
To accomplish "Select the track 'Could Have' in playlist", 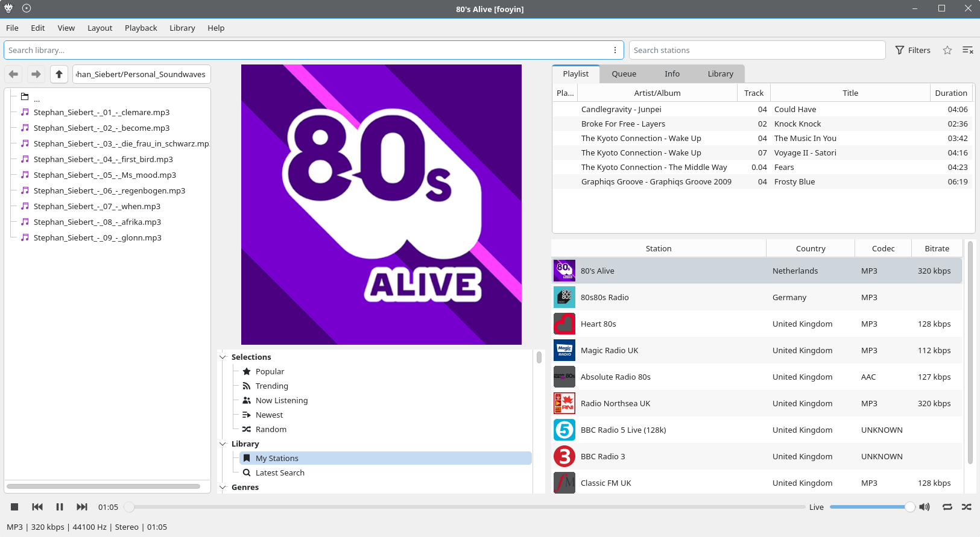I will coord(762,109).
